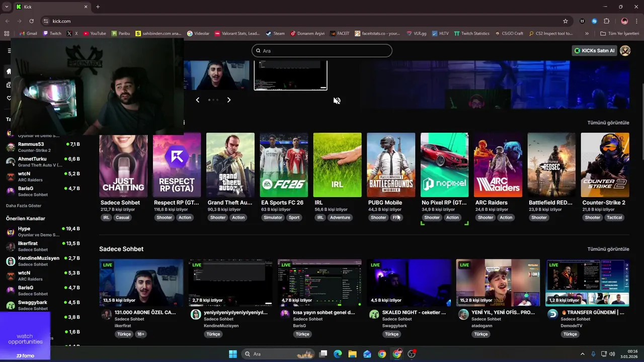Expand Daha Fazla Göster in sidebar
The image size is (644, 362).
(24, 206)
